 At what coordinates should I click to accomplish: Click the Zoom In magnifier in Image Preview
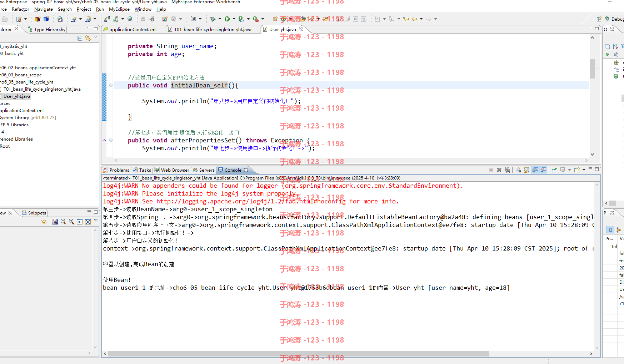(x=71, y=222)
